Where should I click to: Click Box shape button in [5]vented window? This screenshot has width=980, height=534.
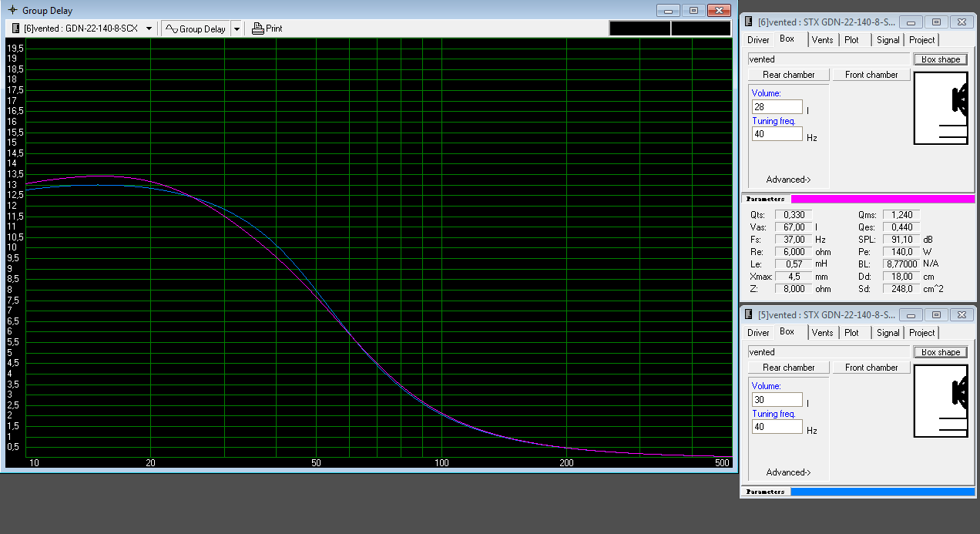pos(941,352)
